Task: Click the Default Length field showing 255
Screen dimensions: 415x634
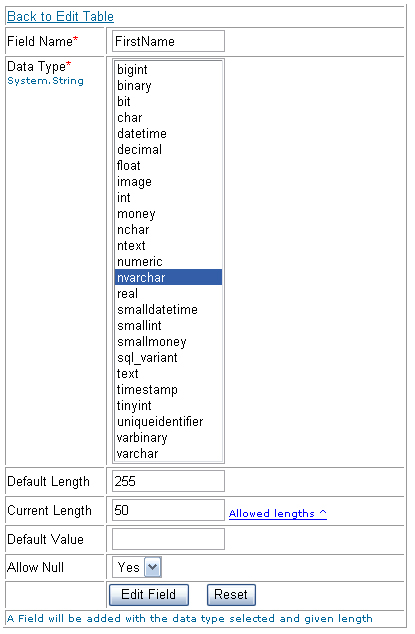Action: [x=168, y=481]
